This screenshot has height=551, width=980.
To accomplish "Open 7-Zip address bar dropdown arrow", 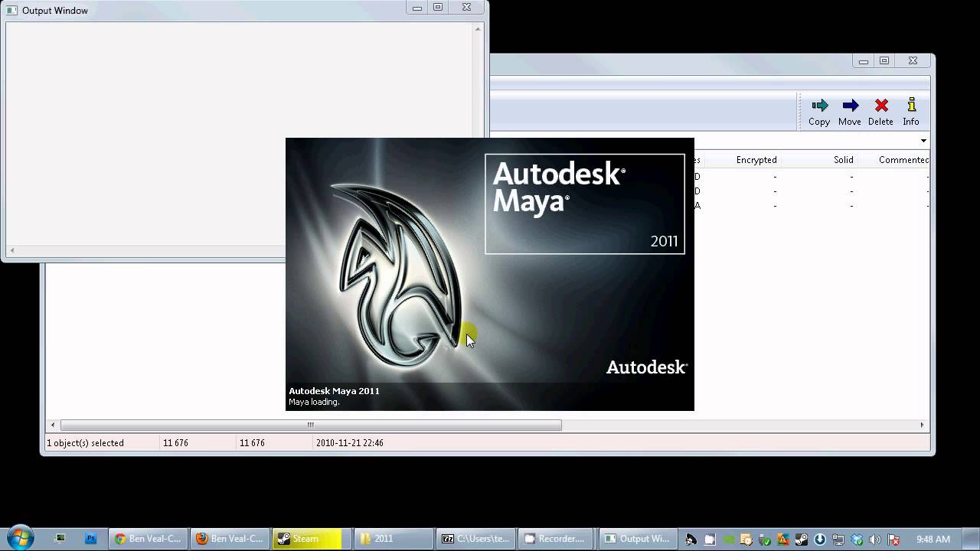I will click(x=923, y=141).
